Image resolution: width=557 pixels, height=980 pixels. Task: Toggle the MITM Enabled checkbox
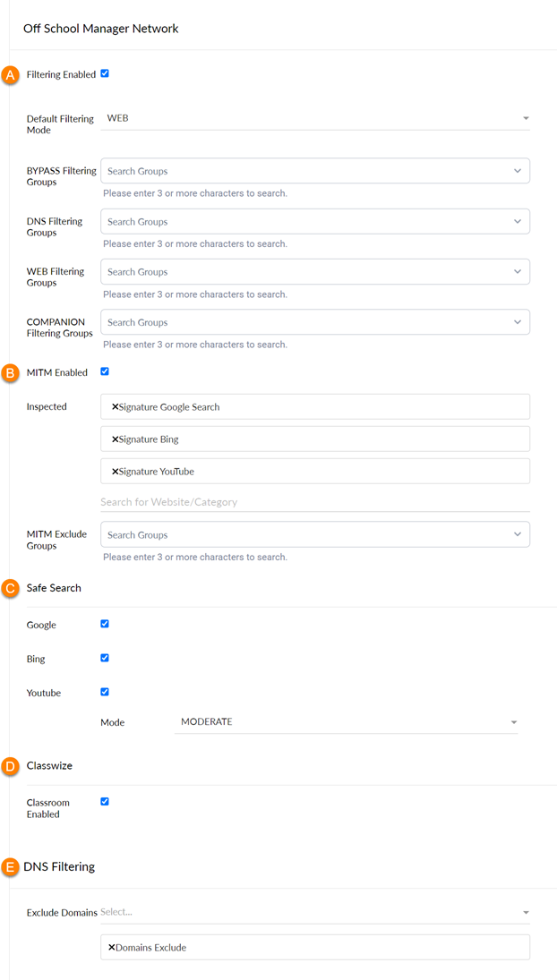(x=105, y=371)
